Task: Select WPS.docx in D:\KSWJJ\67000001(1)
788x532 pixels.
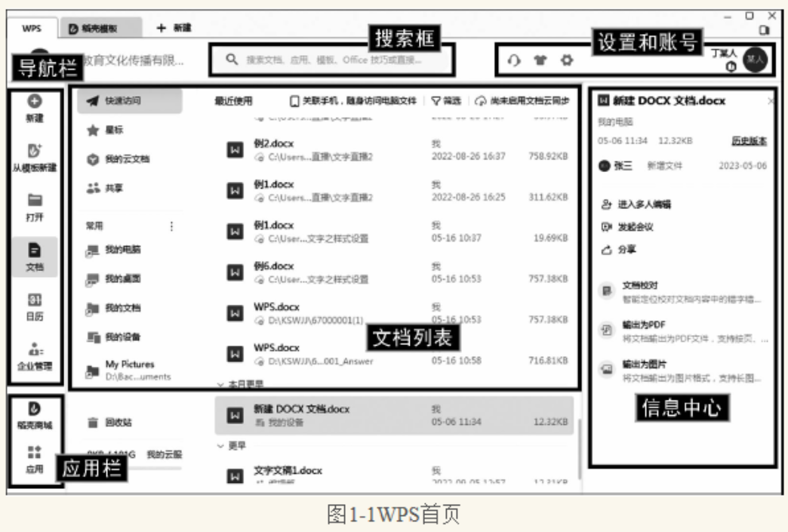Action: pos(396,313)
